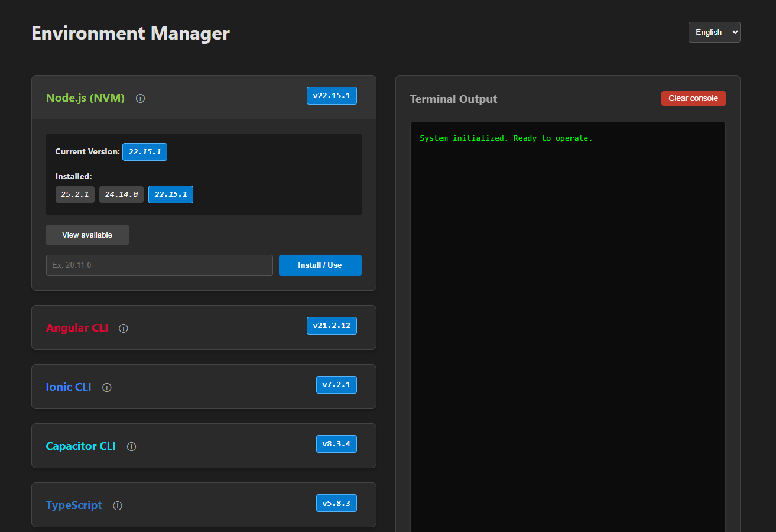Click the Current Version 22.15.1 badge
The height and width of the screenshot is (532, 776).
[x=145, y=152]
